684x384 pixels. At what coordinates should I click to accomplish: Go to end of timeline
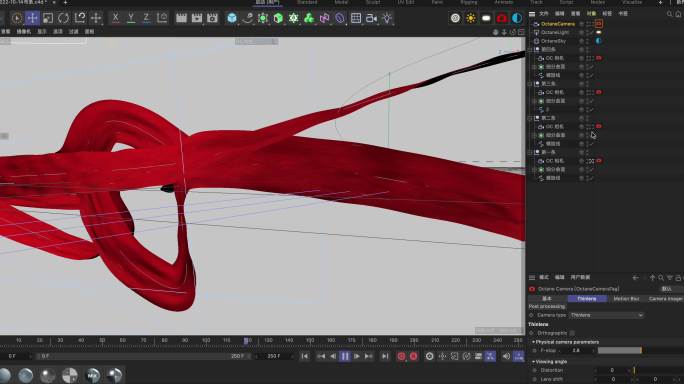pos(385,356)
